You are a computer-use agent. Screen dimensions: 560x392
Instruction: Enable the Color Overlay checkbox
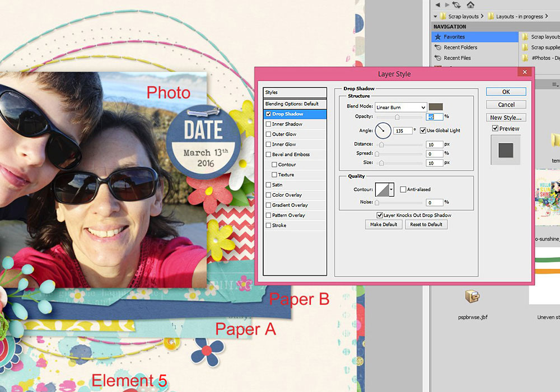pyautogui.click(x=268, y=195)
